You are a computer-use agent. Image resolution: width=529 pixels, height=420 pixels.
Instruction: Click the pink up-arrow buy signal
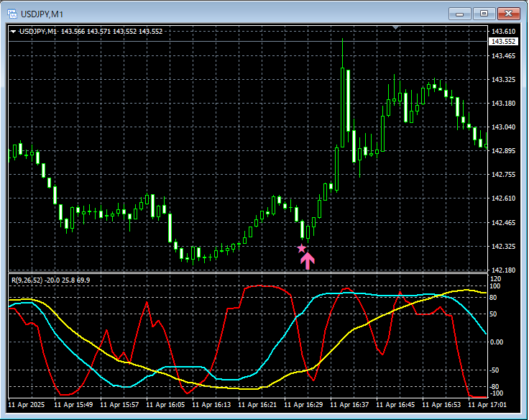click(x=308, y=261)
